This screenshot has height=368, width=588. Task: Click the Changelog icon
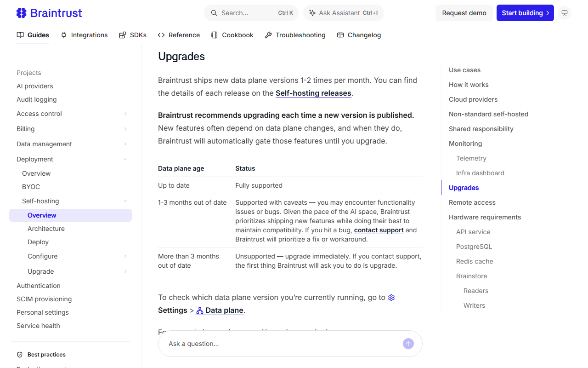click(340, 35)
